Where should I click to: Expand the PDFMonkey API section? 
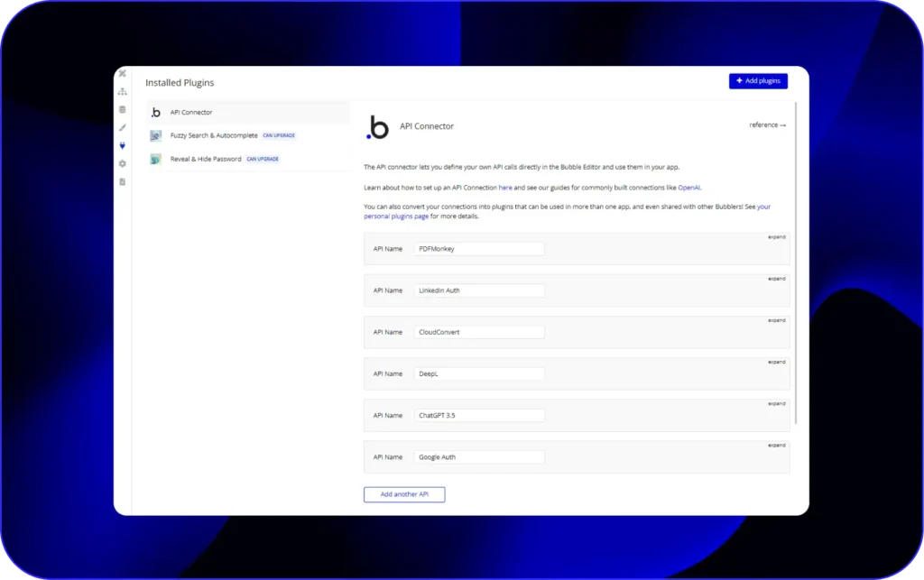coord(776,237)
